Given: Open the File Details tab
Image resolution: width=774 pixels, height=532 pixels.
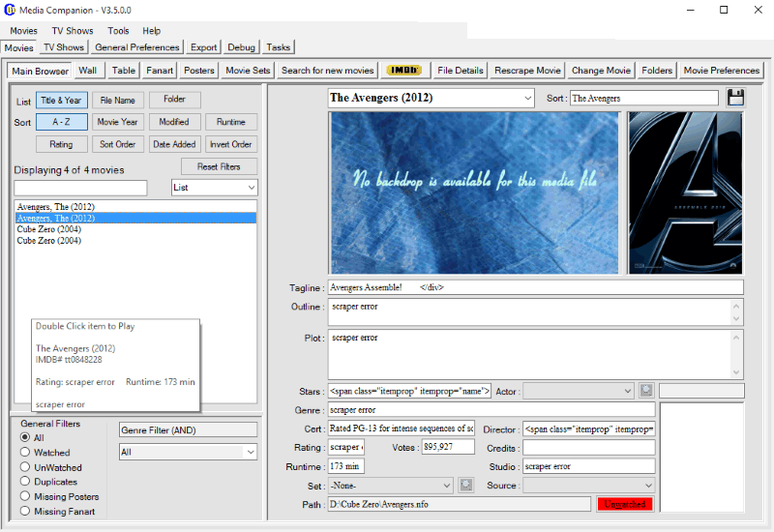Looking at the screenshot, I should coord(461,71).
